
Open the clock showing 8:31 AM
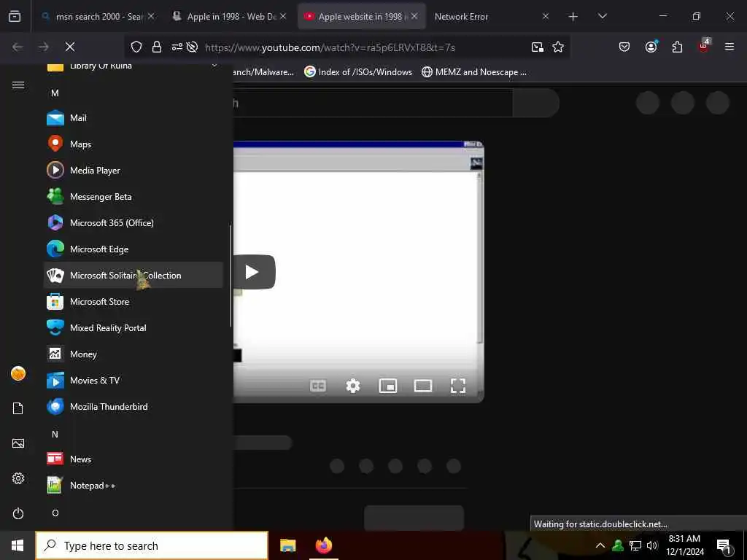pos(684,545)
